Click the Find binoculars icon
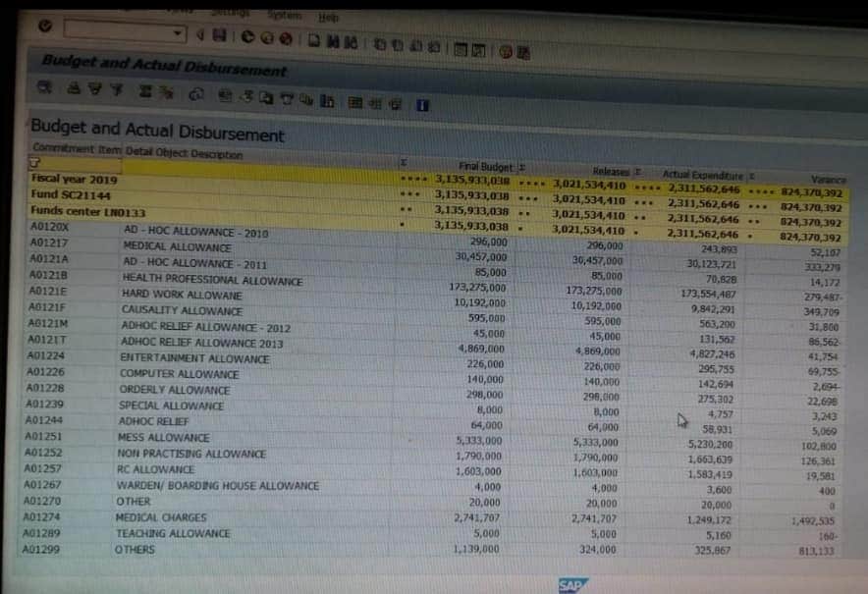This screenshot has width=868, height=594. (x=333, y=41)
